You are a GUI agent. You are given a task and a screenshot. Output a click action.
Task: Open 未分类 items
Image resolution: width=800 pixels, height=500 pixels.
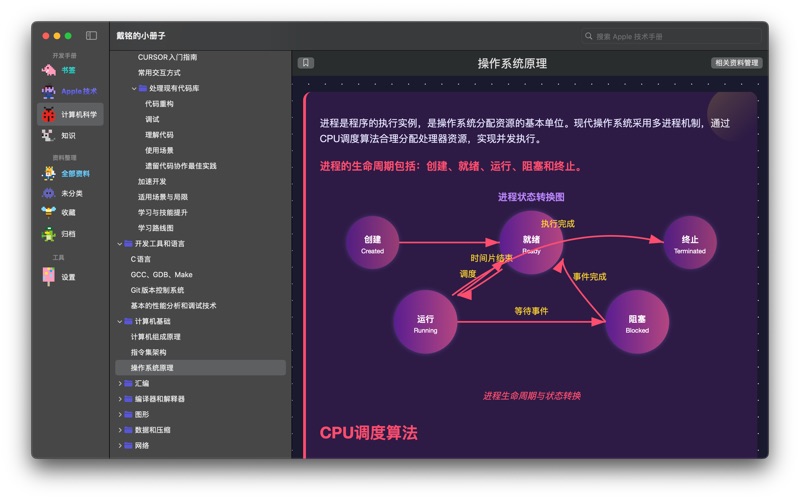tap(72, 193)
